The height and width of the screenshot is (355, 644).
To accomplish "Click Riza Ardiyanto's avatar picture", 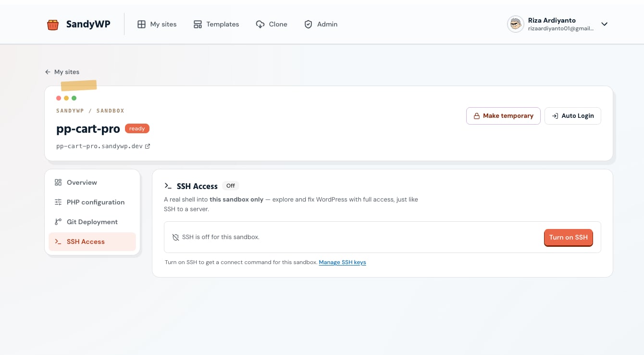I will coord(516,24).
